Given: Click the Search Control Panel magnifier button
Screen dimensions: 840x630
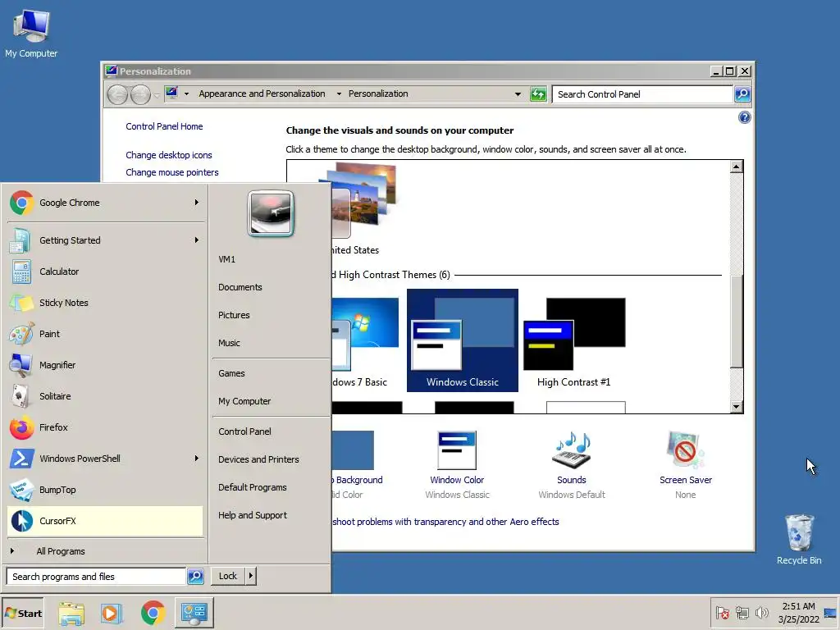Looking at the screenshot, I should tap(742, 94).
